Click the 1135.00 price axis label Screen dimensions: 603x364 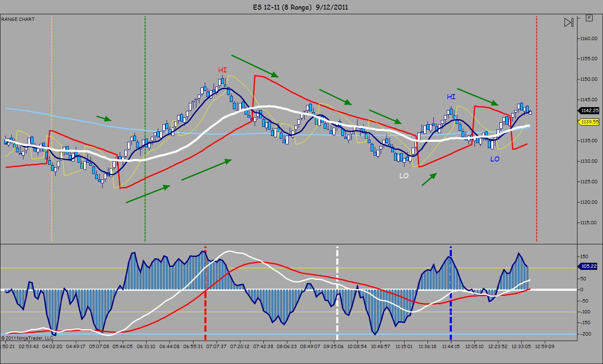[589, 141]
